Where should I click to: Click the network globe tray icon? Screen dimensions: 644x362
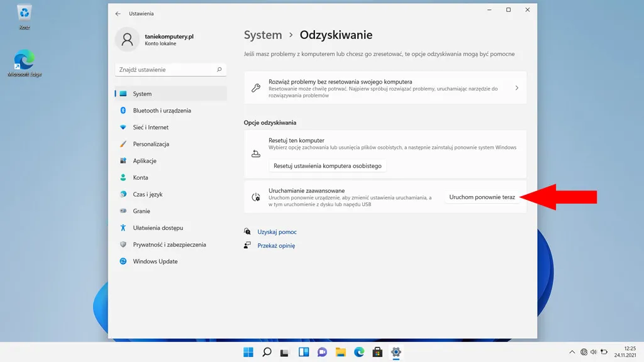tap(584, 352)
